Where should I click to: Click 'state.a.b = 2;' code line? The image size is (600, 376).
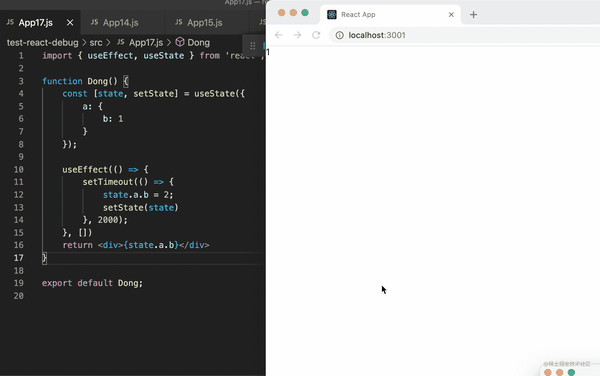click(x=138, y=195)
